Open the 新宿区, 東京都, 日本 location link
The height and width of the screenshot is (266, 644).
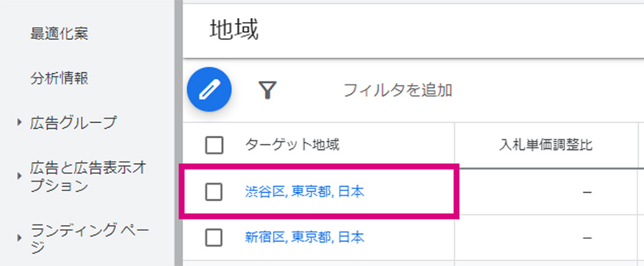click(x=304, y=237)
